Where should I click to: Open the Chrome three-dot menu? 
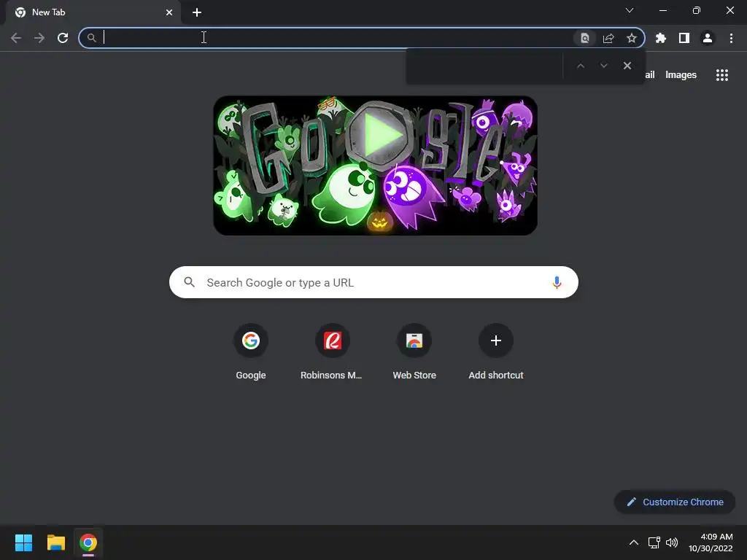point(731,38)
